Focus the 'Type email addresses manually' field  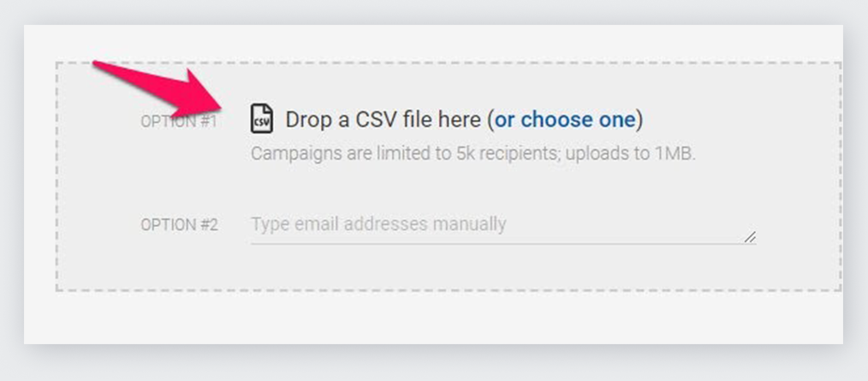click(x=502, y=224)
